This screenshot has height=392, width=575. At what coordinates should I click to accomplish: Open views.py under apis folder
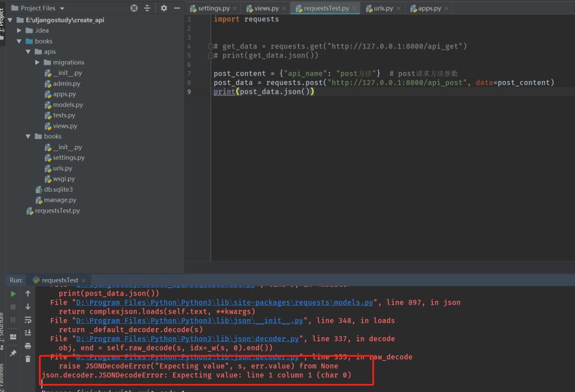click(x=61, y=126)
